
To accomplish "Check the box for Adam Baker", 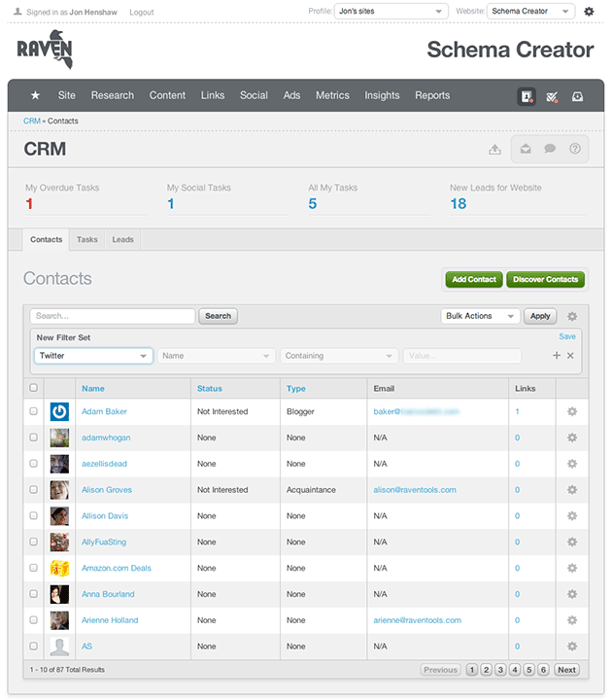I will click(33, 411).
